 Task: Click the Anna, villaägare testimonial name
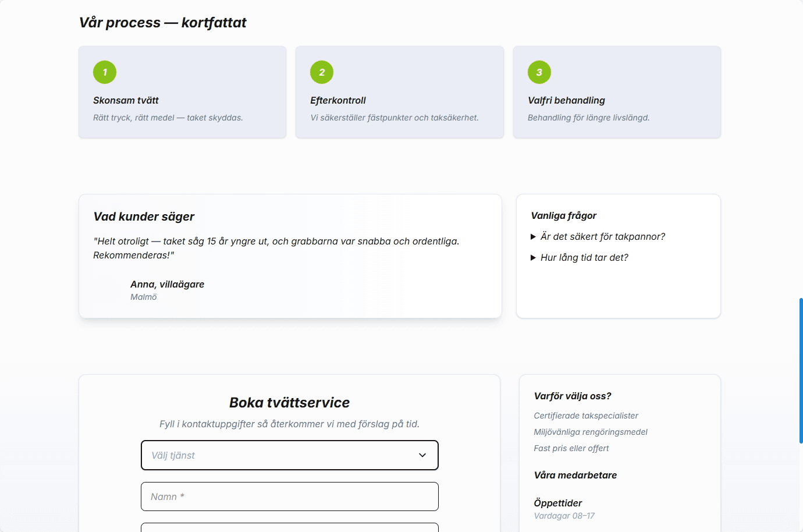167,284
